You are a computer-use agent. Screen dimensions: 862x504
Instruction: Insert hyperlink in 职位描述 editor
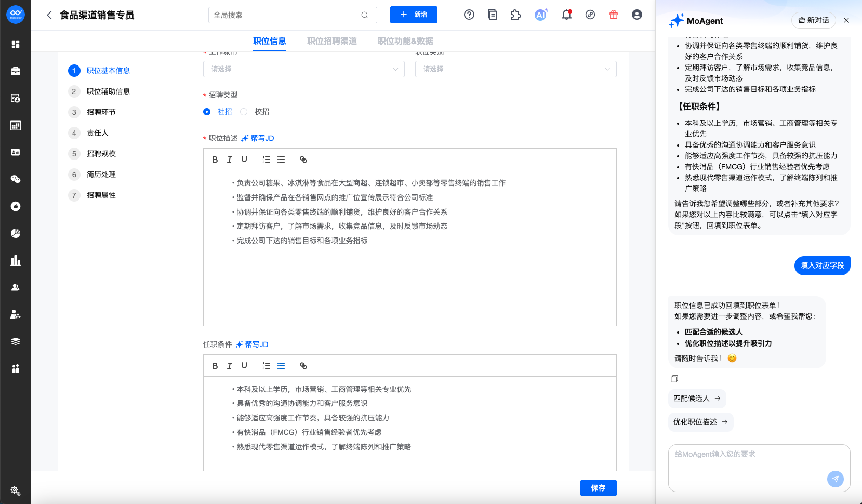pyautogui.click(x=303, y=160)
